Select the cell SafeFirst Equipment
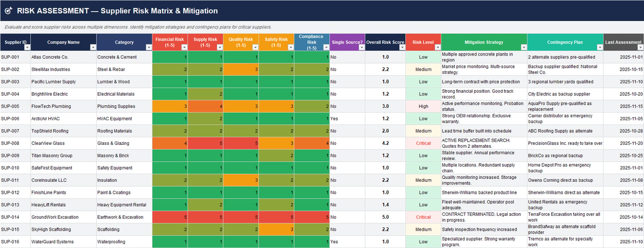 tap(64, 168)
